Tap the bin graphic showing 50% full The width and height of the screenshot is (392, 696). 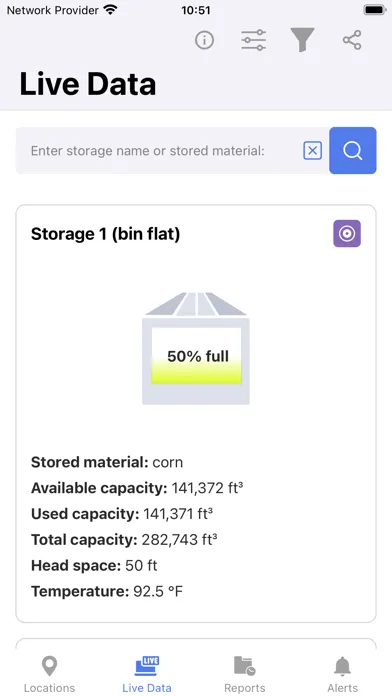[196, 348]
